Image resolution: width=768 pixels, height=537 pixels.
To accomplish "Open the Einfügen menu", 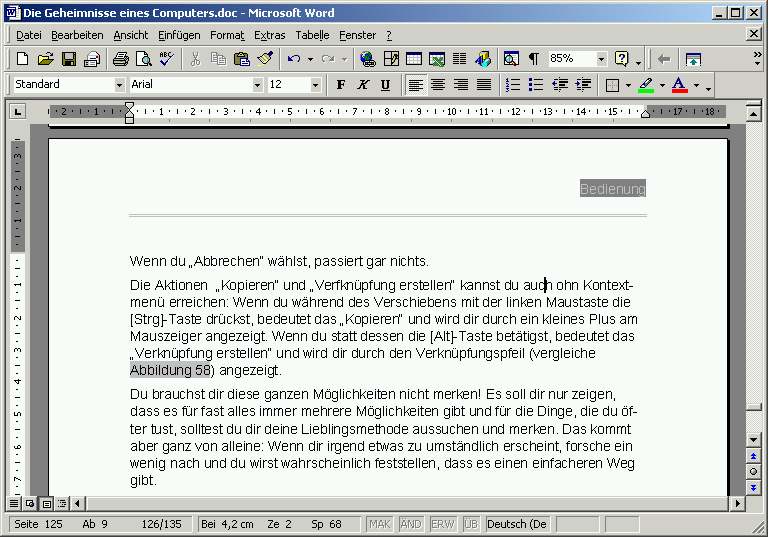I will [179, 35].
